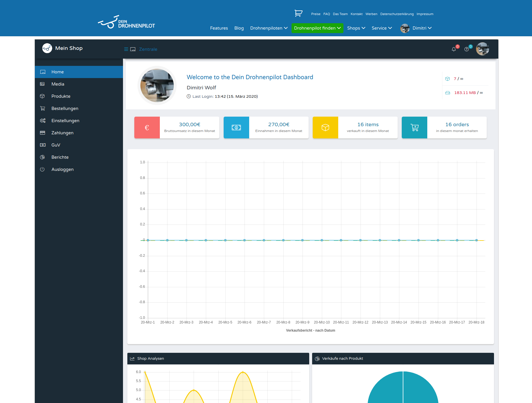Click the yellow box tile icon

click(325, 128)
